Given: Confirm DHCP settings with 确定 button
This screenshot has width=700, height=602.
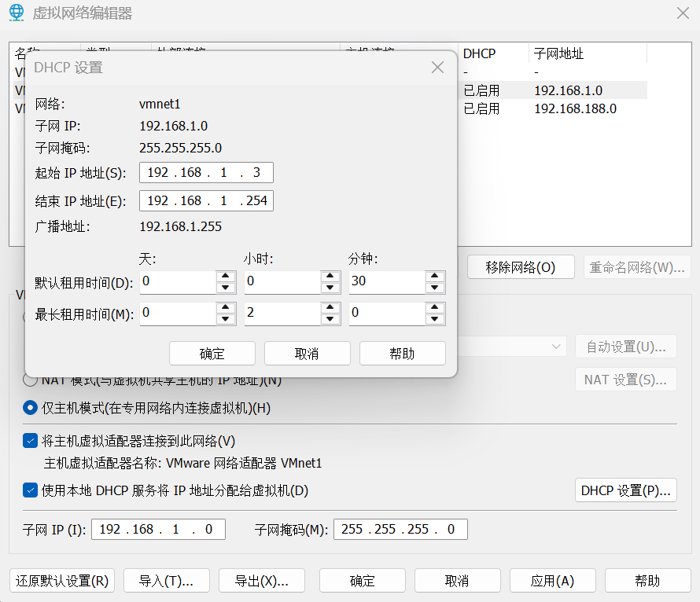Looking at the screenshot, I should pyautogui.click(x=212, y=354).
